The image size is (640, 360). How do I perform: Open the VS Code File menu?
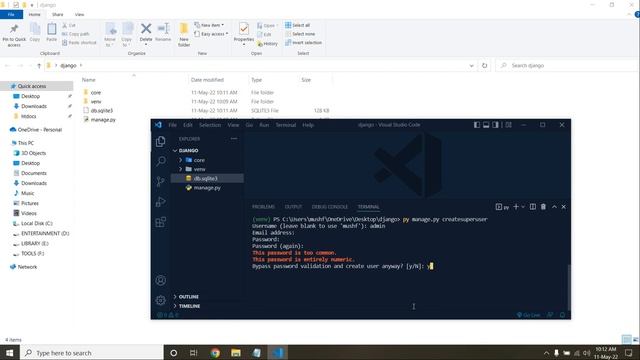(173, 125)
